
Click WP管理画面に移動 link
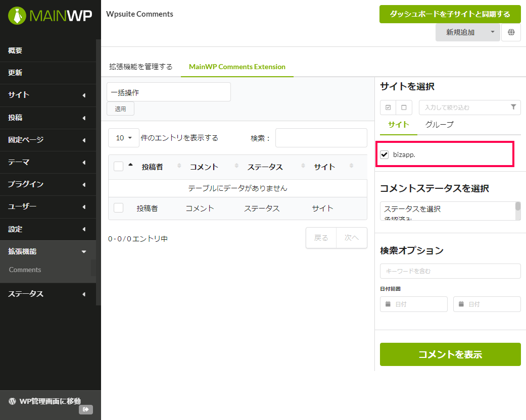tap(50, 401)
